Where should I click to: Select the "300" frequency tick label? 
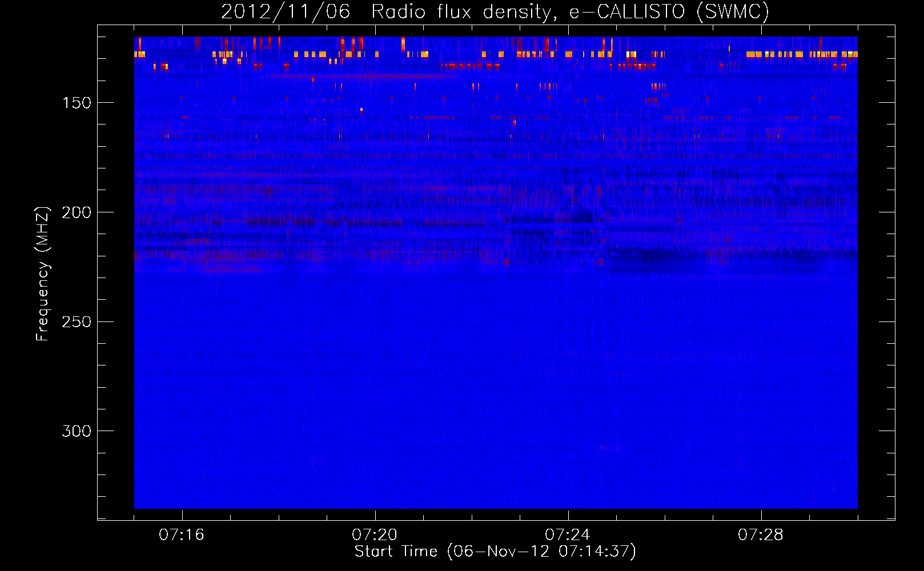pos(77,431)
